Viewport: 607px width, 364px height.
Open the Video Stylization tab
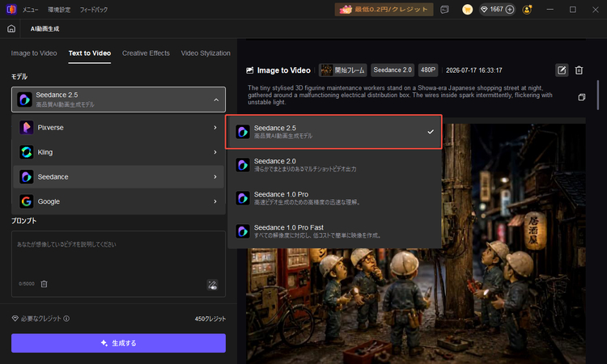206,53
